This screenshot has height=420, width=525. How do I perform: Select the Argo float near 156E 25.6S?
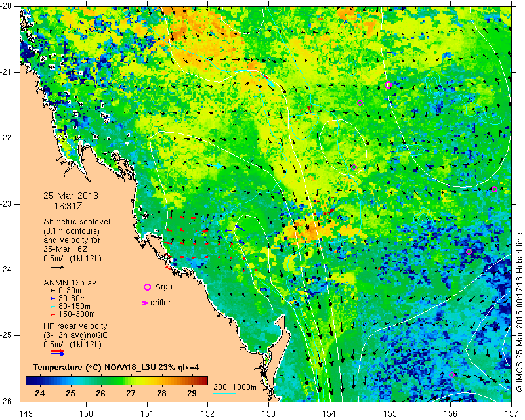(x=451, y=375)
